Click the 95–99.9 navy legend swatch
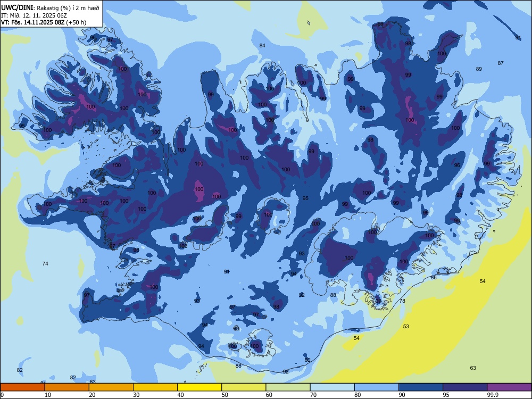This screenshot has width=532, height=399. pos(465,387)
